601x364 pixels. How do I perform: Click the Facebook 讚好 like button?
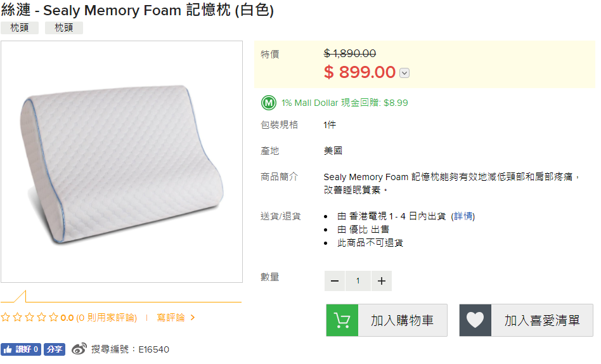coord(21,349)
